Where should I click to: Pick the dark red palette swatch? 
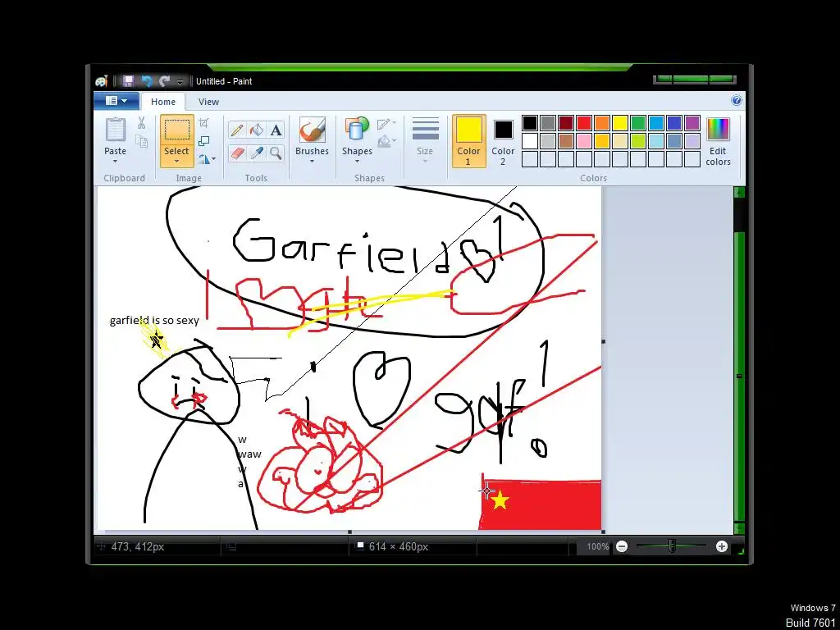pos(566,123)
